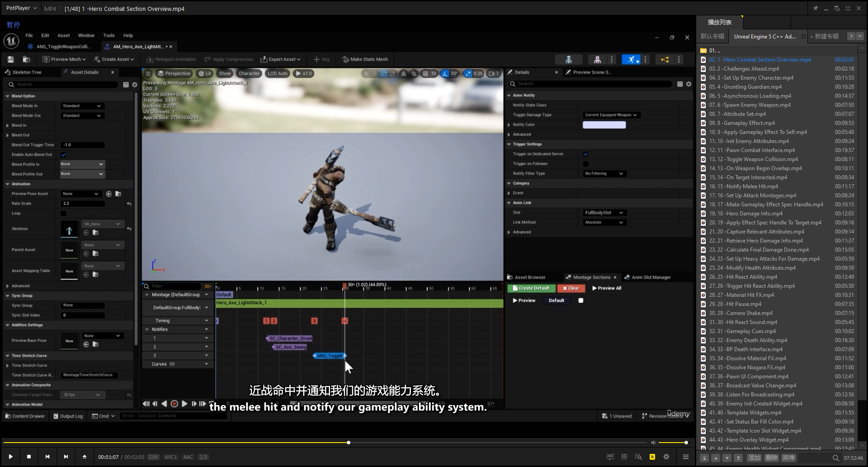868x467 pixels.
Task: Click the yellow subtitle icon in PotPlayer
Action: (x=652, y=457)
